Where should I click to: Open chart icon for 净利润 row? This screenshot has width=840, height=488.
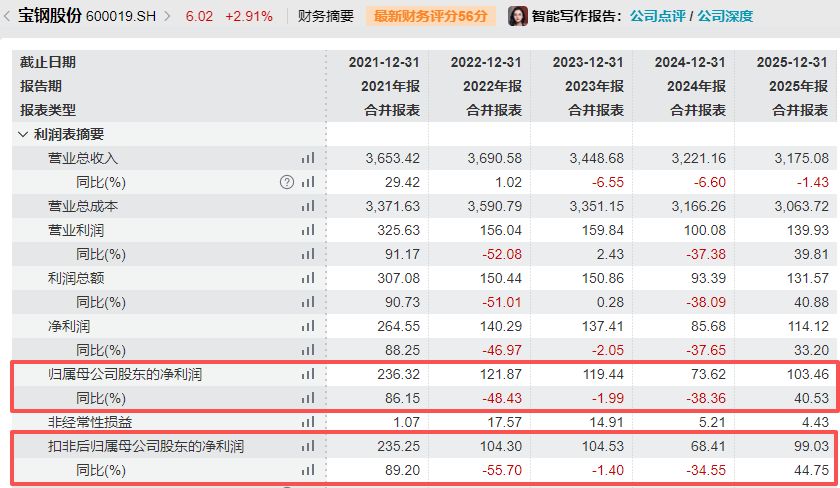(308, 326)
